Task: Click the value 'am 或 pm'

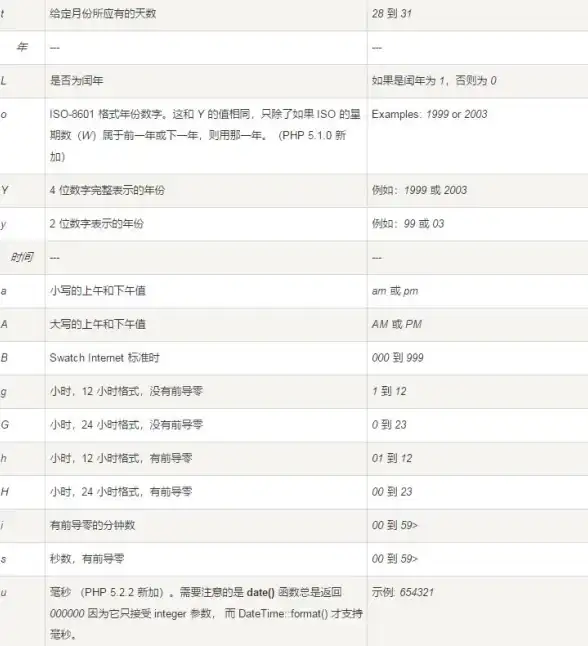Action: [395, 291]
